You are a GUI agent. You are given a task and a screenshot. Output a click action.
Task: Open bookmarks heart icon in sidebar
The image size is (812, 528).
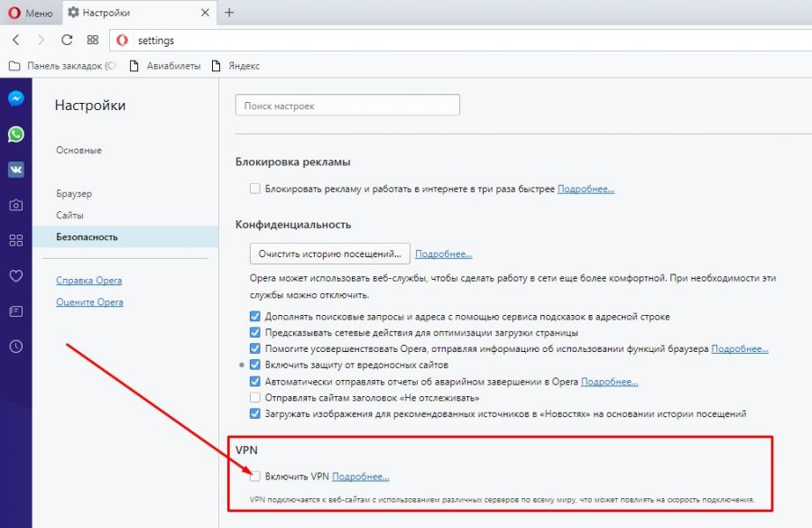tap(16, 275)
